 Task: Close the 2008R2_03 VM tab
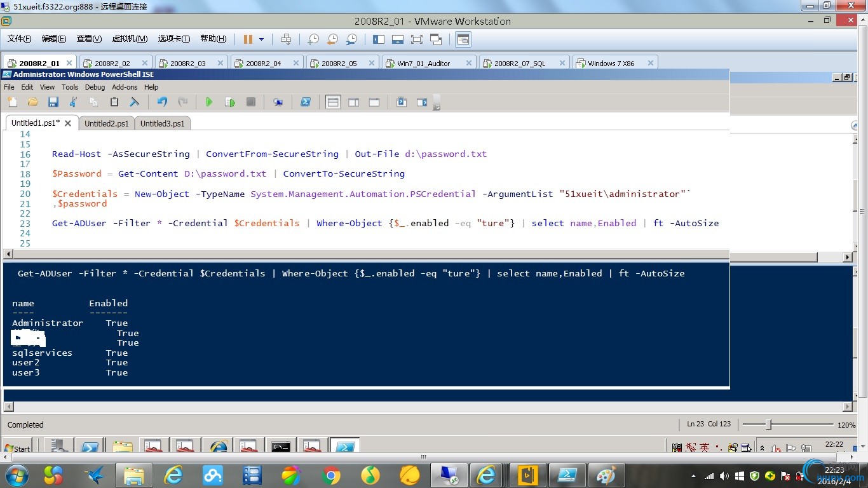click(220, 63)
